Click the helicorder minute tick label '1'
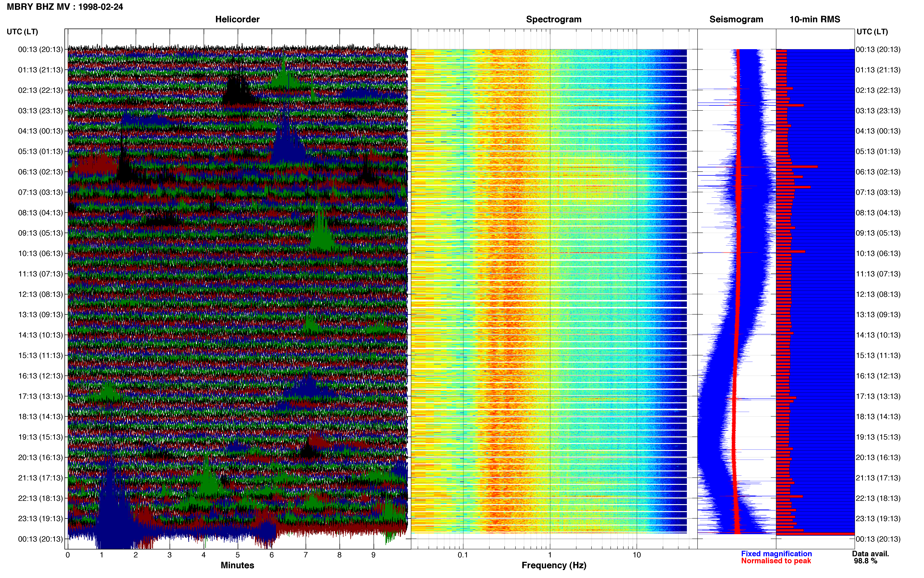This screenshot has height=578, width=924. (102, 555)
